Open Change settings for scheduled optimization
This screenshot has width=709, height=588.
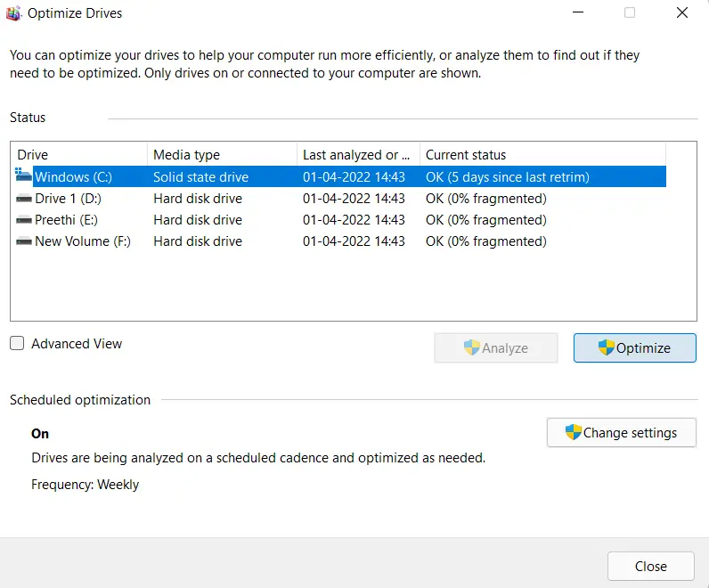coord(622,432)
